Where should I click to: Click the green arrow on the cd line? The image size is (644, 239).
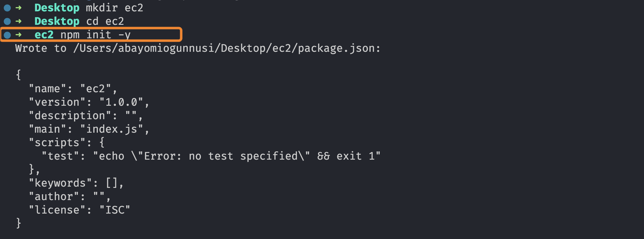click(x=19, y=21)
